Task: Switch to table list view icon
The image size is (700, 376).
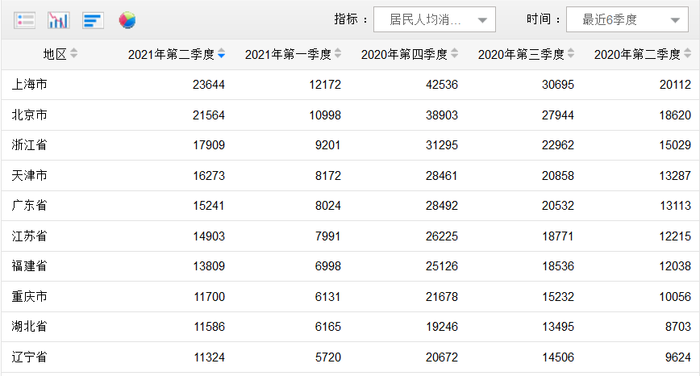Action: coord(25,20)
